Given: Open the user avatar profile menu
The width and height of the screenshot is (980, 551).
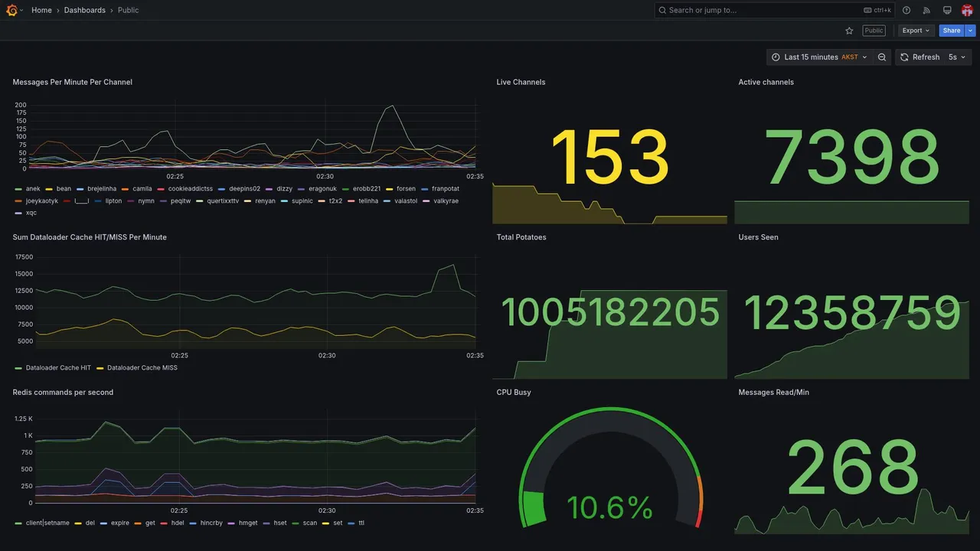Looking at the screenshot, I should point(967,10).
